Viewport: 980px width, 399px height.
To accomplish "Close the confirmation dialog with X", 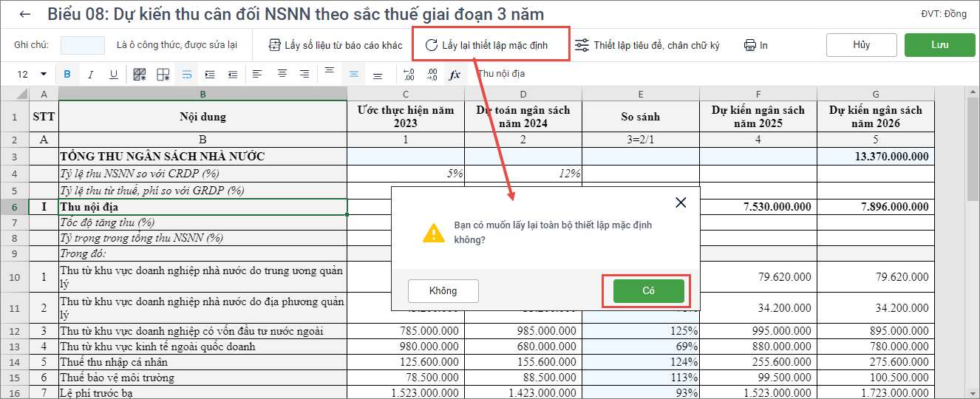I will (x=681, y=202).
